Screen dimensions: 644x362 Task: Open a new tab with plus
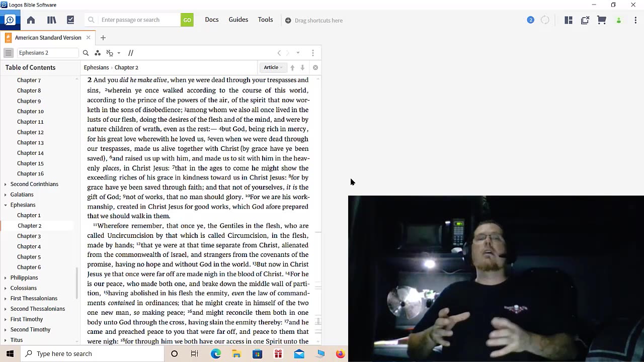(x=103, y=38)
